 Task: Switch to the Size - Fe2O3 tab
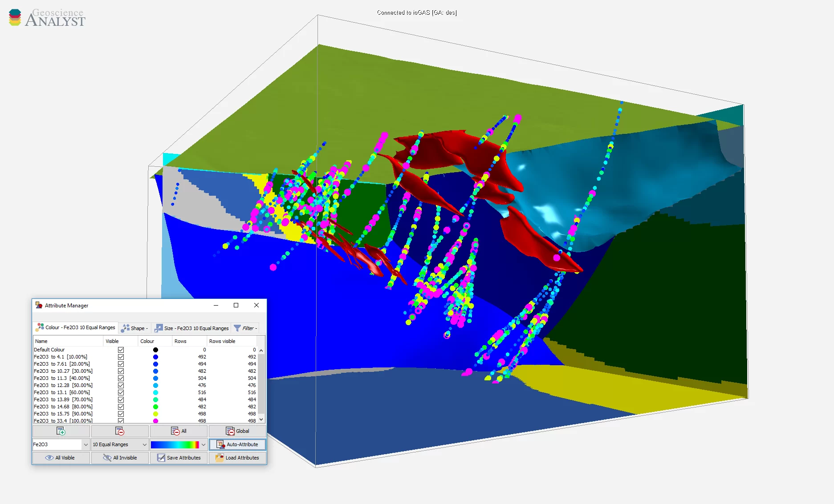point(191,328)
